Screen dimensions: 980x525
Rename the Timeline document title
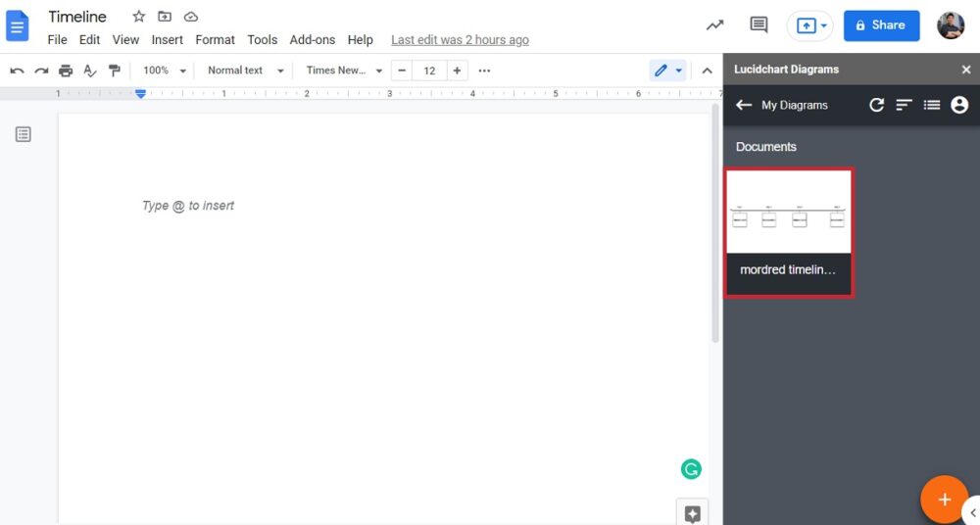click(x=77, y=17)
